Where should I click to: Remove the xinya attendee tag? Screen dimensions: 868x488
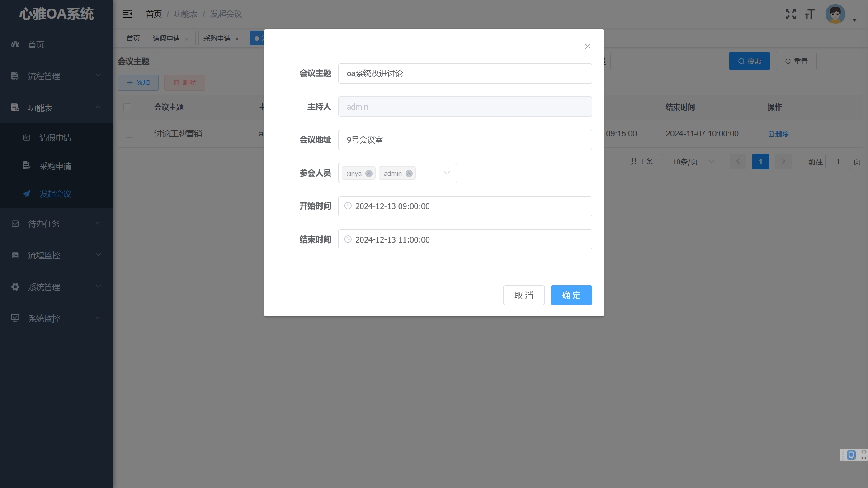click(x=369, y=174)
